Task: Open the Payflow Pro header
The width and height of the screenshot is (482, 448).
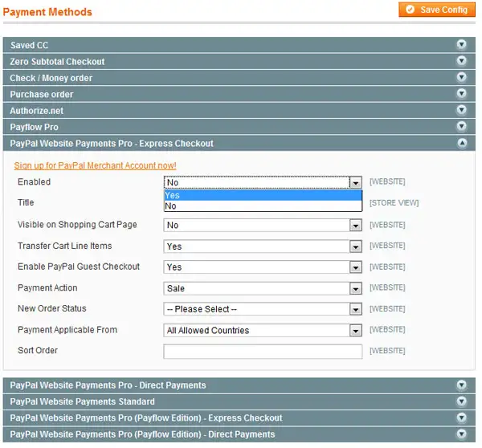Action: click(x=239, y=127)
